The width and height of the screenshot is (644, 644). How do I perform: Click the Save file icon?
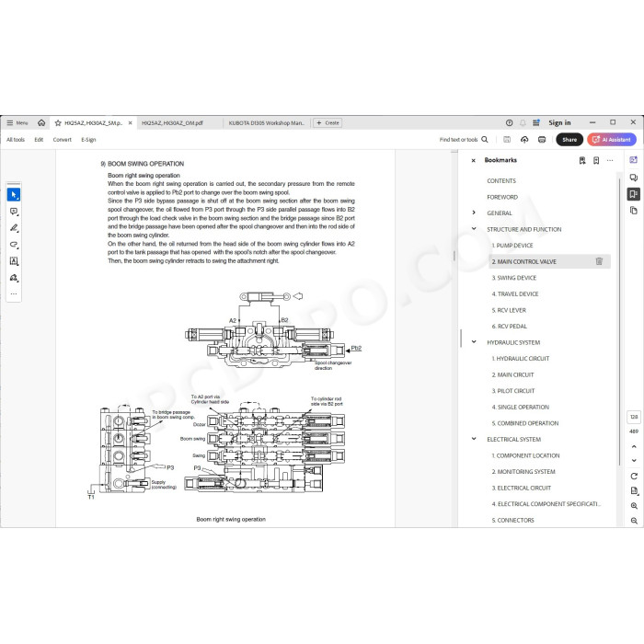pos(507,140)
